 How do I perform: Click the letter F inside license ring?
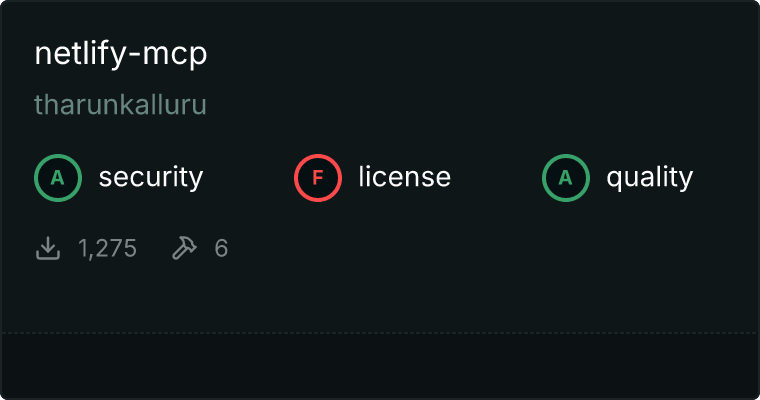tap(317, 178)
